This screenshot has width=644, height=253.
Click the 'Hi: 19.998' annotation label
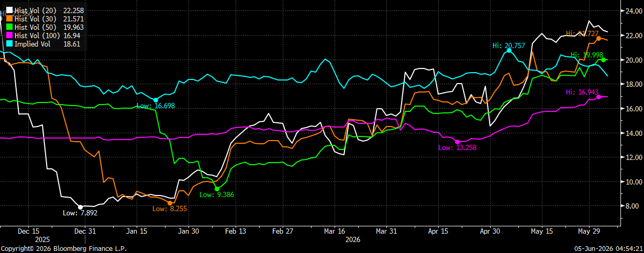587,55
